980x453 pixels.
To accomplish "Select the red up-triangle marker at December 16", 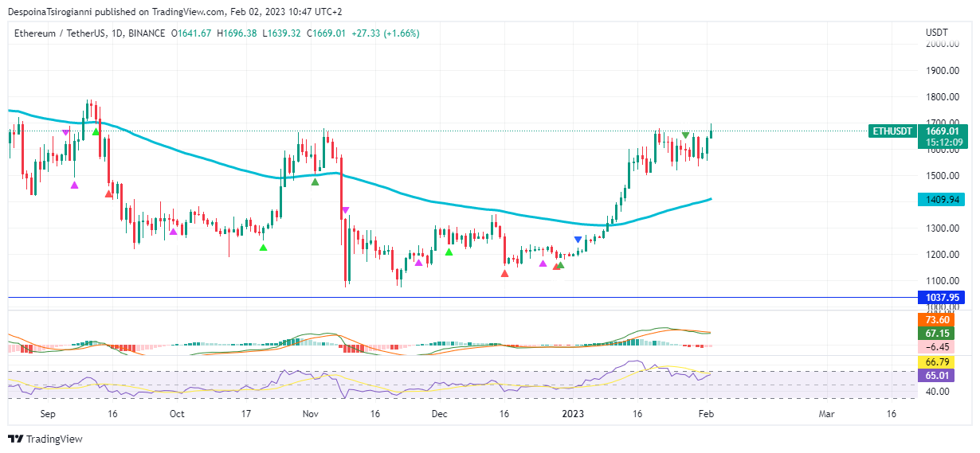I will (504, 273).
